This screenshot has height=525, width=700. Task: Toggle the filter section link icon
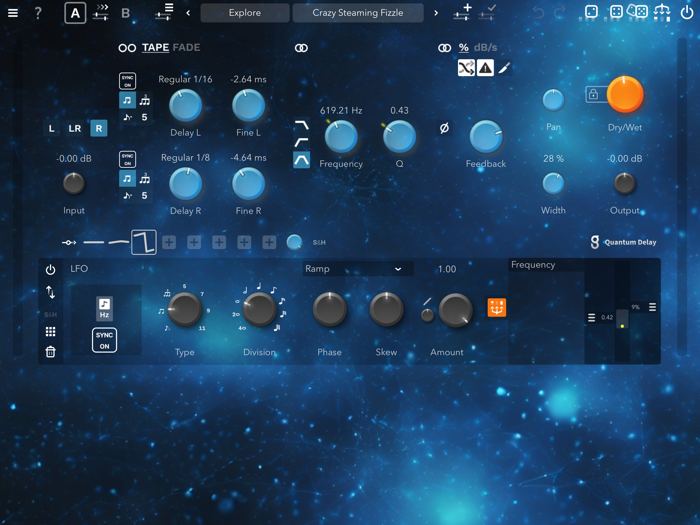click(x=301, y=48)
